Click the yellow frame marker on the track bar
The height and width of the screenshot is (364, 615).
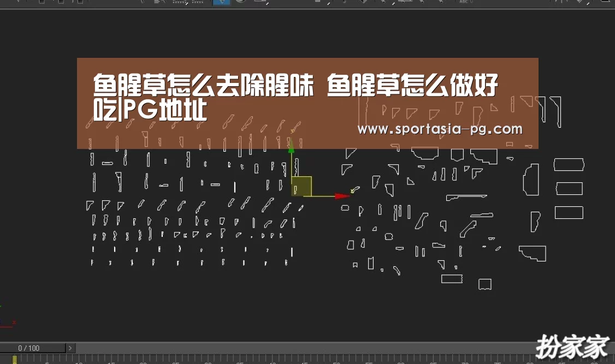[15, 359]
